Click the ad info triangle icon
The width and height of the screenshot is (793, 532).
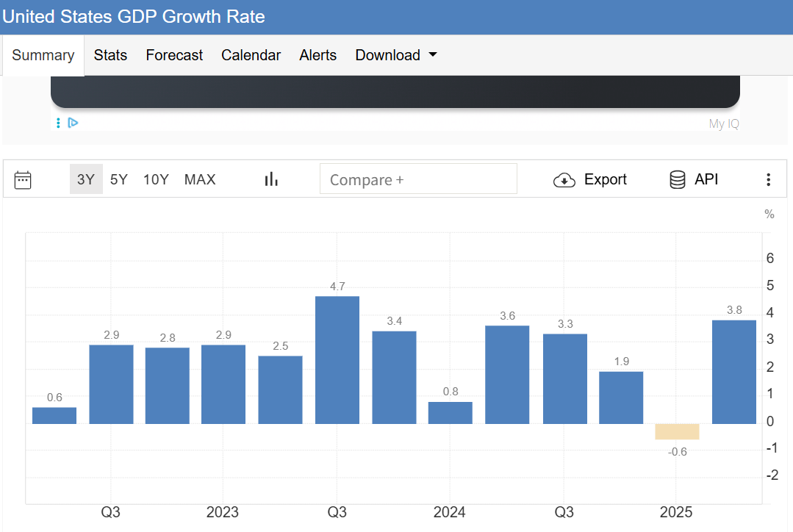[73, 123]
